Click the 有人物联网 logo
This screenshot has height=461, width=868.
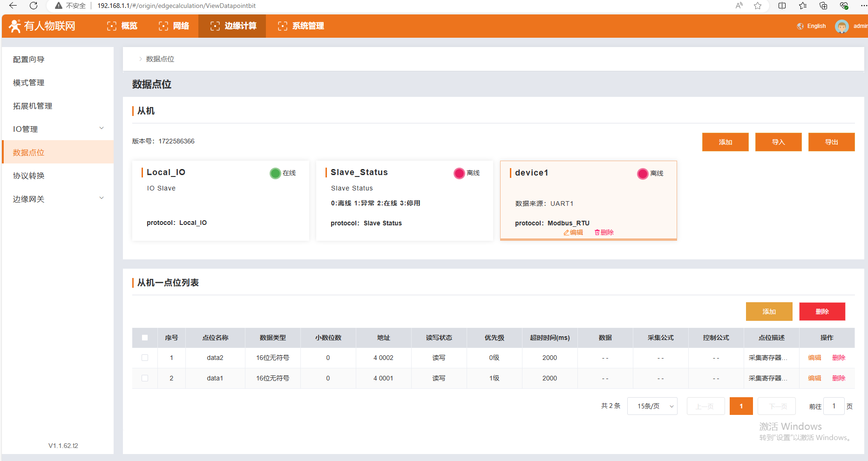pos(42,26)
